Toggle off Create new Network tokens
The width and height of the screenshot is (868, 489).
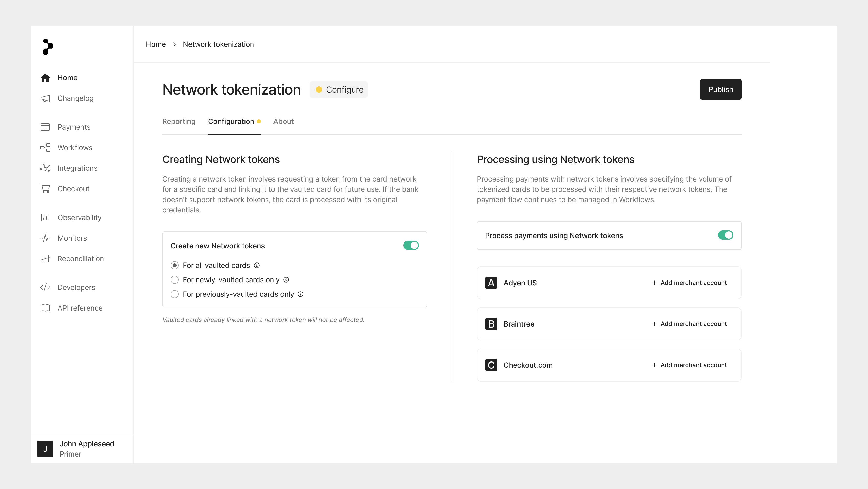411,246
